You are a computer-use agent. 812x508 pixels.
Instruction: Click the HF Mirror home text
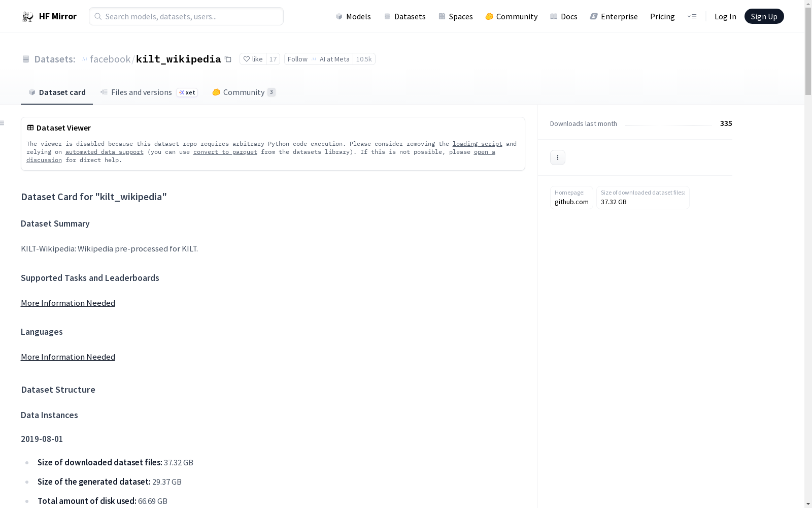click(58, 16)
